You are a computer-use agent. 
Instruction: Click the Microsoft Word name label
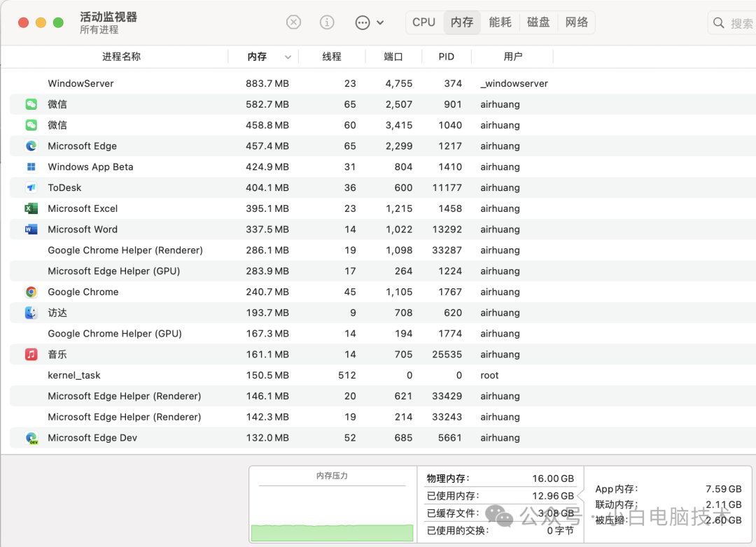[83, 229]
